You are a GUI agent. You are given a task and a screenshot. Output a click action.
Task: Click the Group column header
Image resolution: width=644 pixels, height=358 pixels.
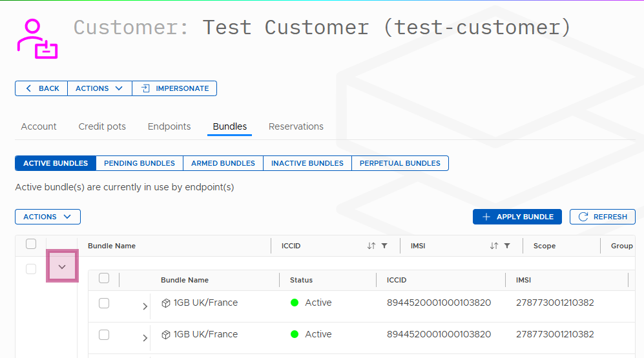[622, 246]
